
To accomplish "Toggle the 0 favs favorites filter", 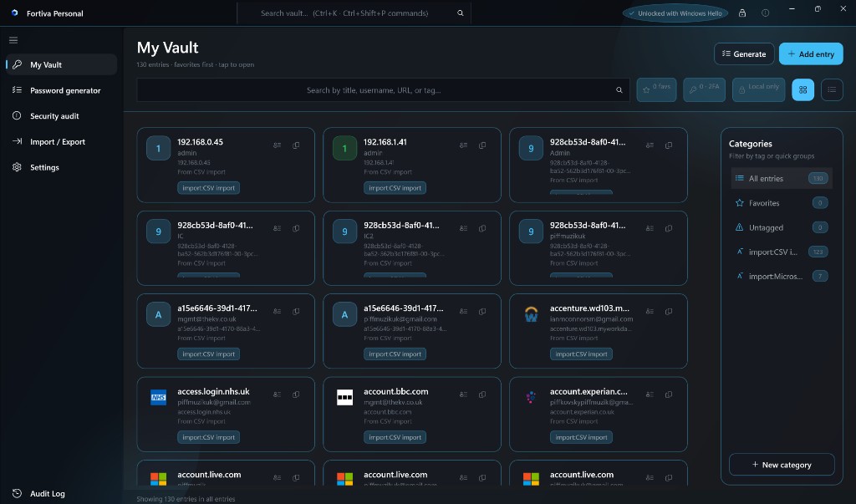I will pyautogui.click(x=657, y=89).
